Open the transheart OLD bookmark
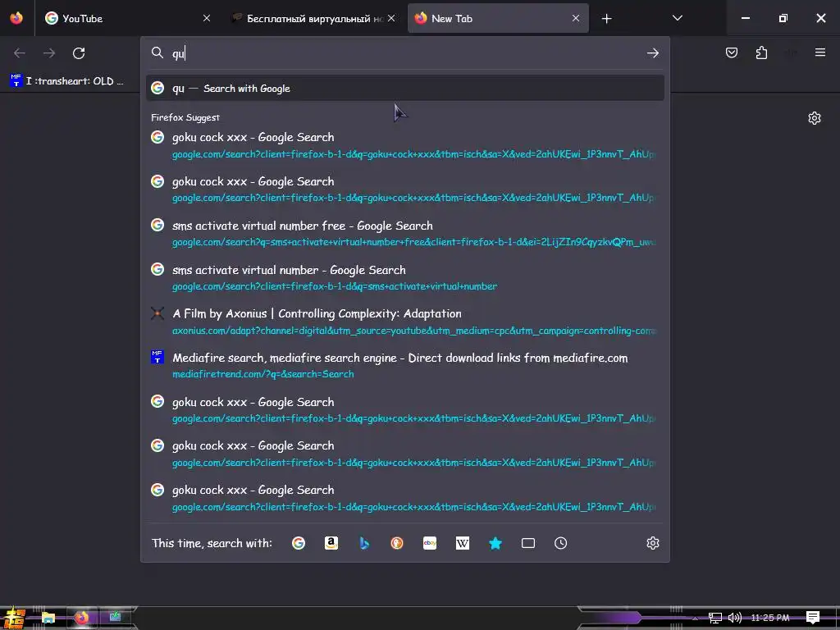Viewport: 840px width, 630px height. [67, 81]
